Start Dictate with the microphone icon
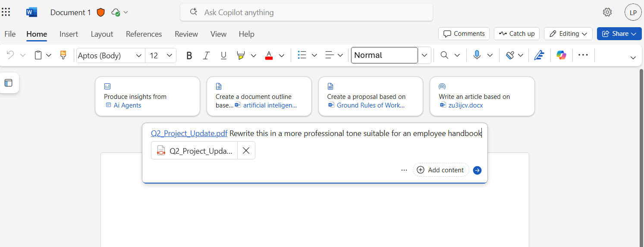 [477, 55]
